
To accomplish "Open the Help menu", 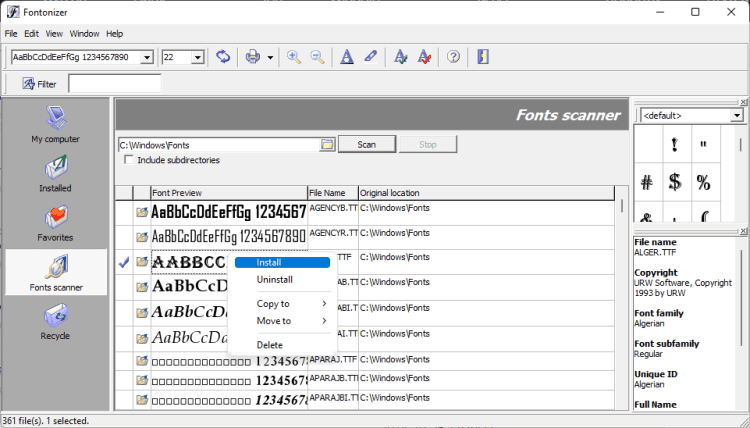I will (114, 33).
